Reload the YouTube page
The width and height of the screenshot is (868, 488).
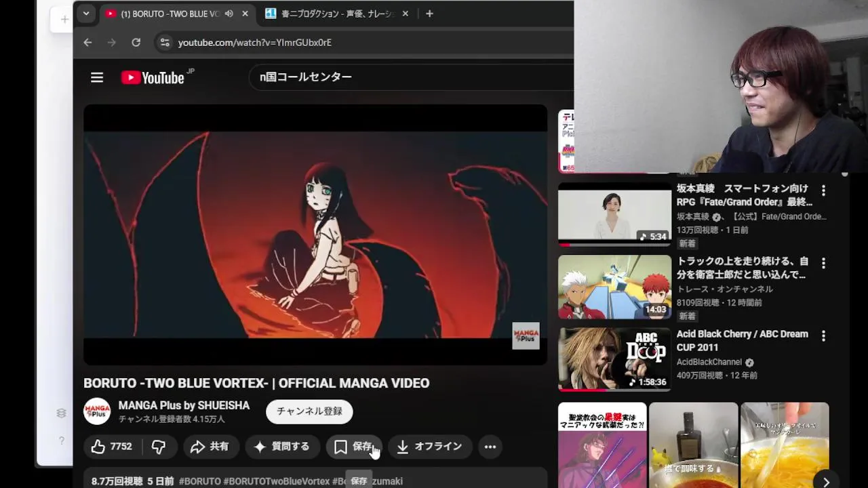(136, 42)
